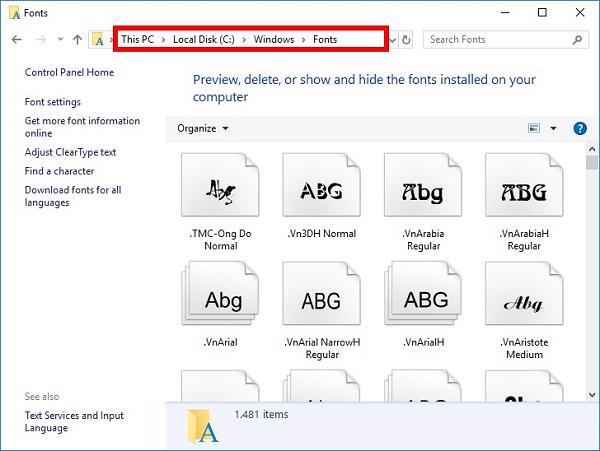Click Local Disk (C:) breadcrumb
The image size is (600, 451).
point(204,39)
